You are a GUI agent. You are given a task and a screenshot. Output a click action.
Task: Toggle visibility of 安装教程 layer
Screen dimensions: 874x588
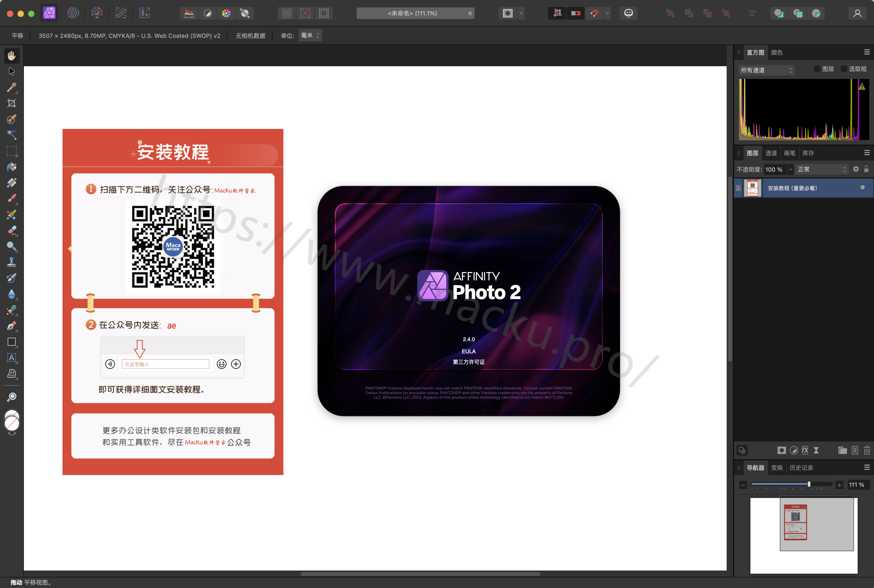tap(862, 188)
